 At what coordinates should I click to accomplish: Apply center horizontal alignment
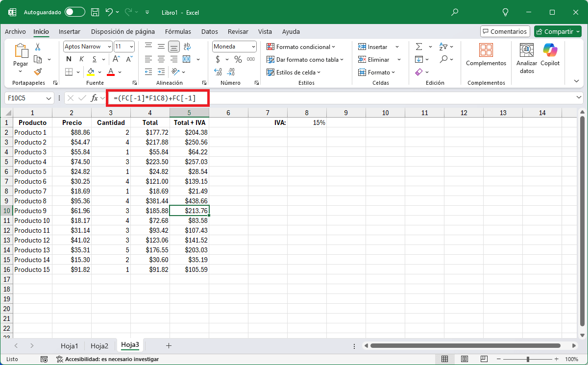[161, 59]
